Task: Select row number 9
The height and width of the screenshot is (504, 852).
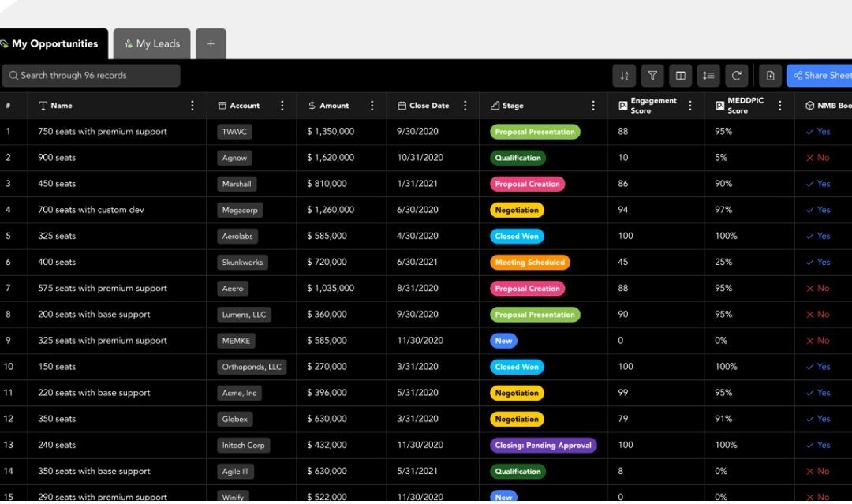Action: click(x=8, y=340)
